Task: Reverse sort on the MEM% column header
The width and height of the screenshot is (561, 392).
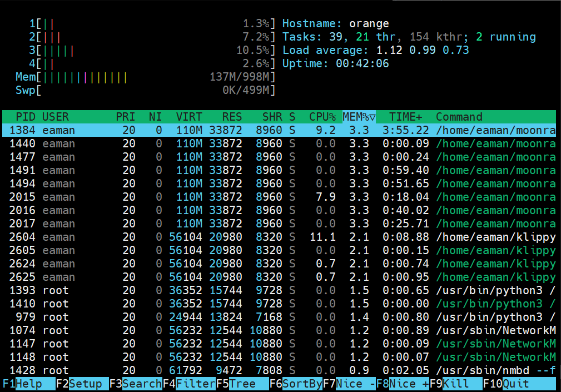Action: [359, 117]
